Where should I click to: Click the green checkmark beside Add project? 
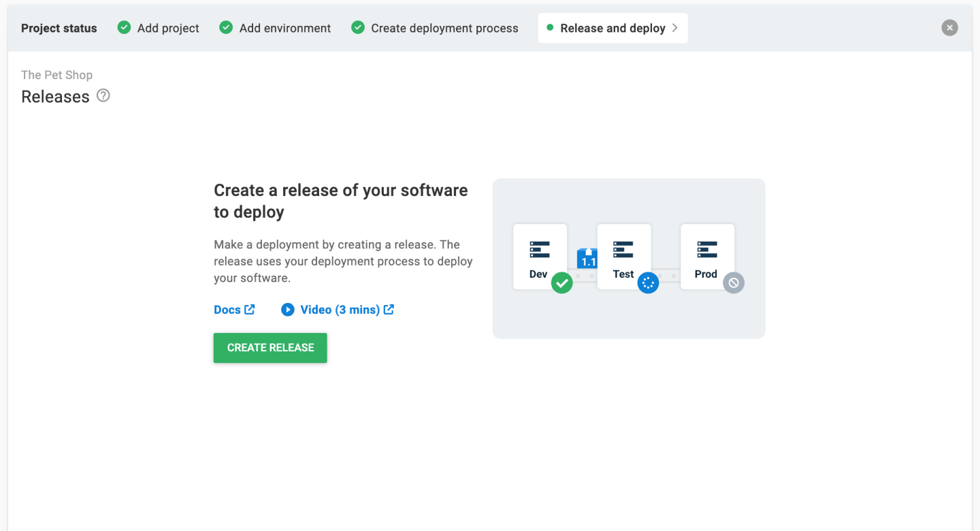pyautogui.click(x=124, y=27)
